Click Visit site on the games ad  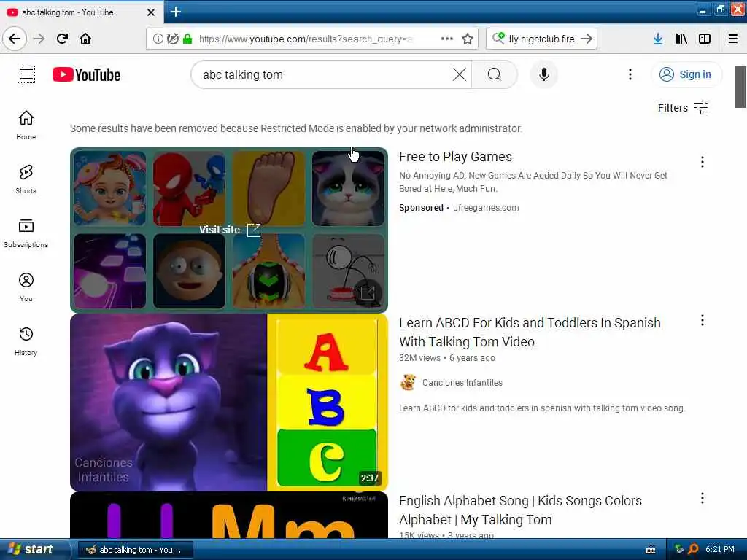[230, 230]
